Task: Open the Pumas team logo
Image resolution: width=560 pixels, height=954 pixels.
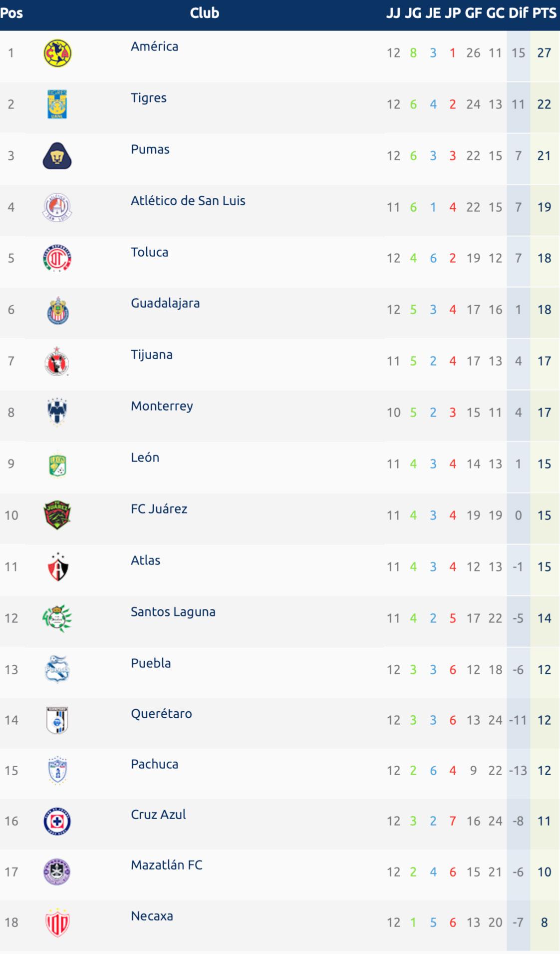Action: [x=57, y=156]
